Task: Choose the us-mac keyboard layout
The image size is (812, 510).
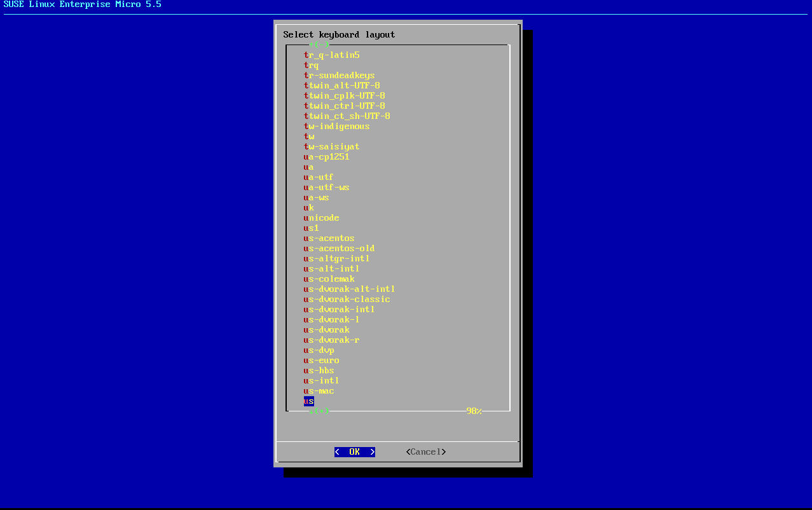Action: coord(320,390)
